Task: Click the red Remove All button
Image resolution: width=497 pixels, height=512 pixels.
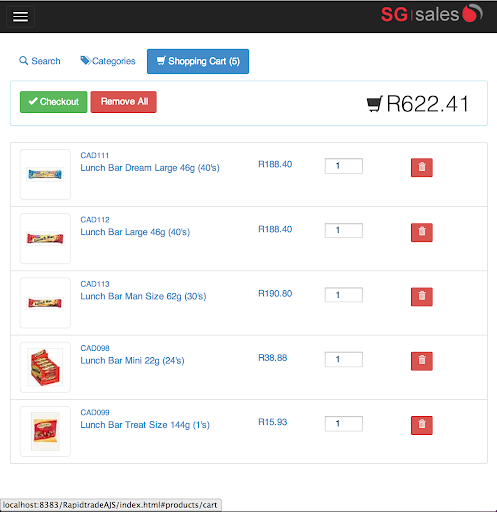Action: 123,102
